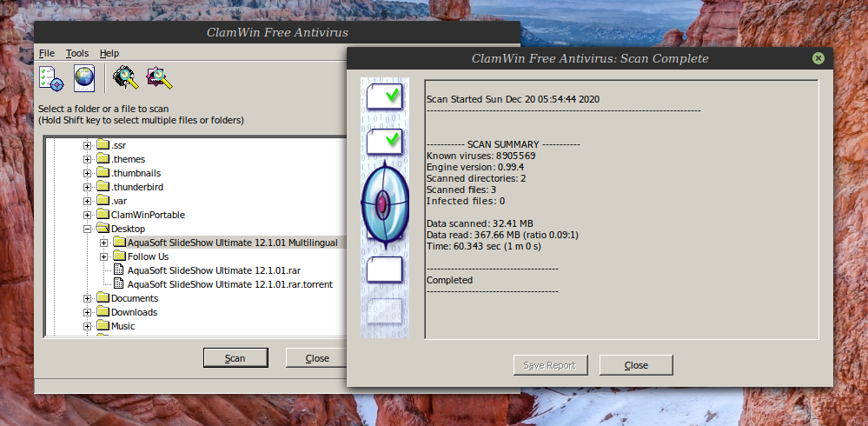Viewport: 868px width, 426px height.
Task: Click the 'Known viruses: 8905569' line
Action: pos(481,156)
